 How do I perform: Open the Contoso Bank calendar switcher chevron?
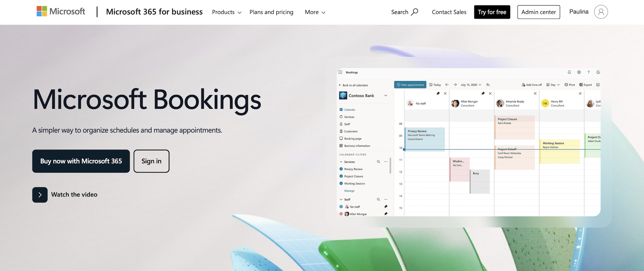[385, 96]
